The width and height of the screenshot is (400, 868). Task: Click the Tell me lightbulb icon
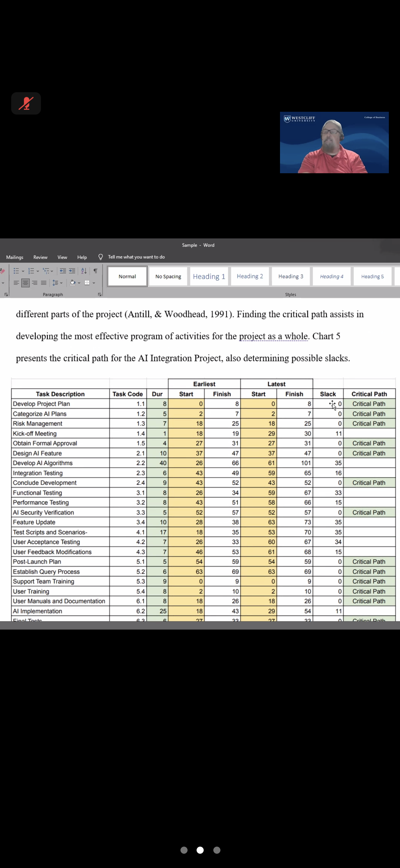pos(100,257)
